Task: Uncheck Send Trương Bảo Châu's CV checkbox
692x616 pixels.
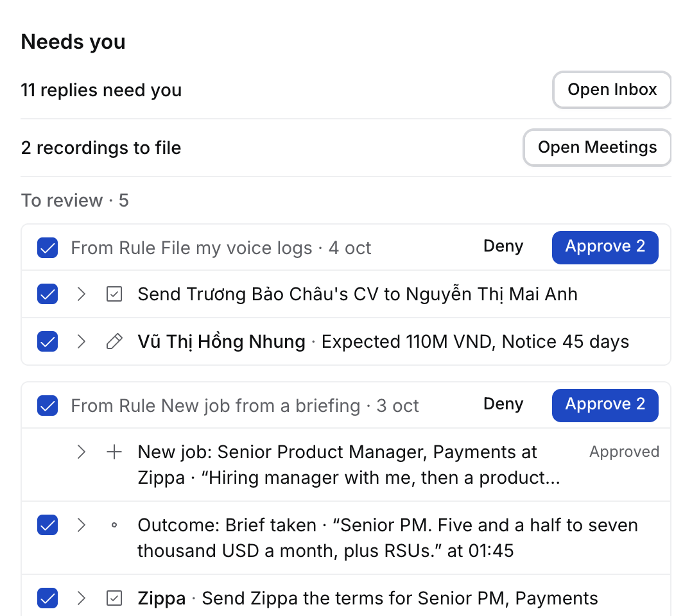Action: (48, 294)
